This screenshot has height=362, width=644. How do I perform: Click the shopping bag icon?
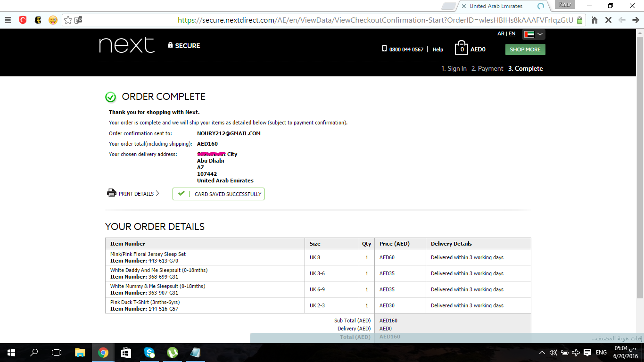coord(462,48)
